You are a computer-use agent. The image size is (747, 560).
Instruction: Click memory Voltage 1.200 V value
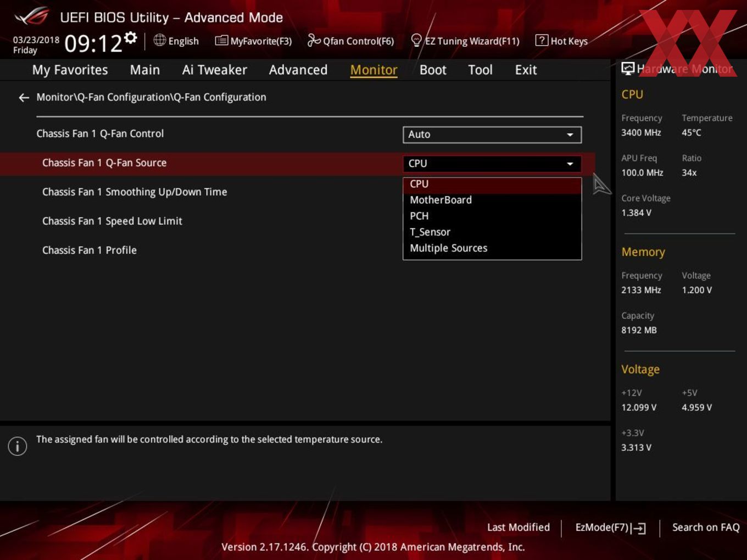(x=696, y=290)
